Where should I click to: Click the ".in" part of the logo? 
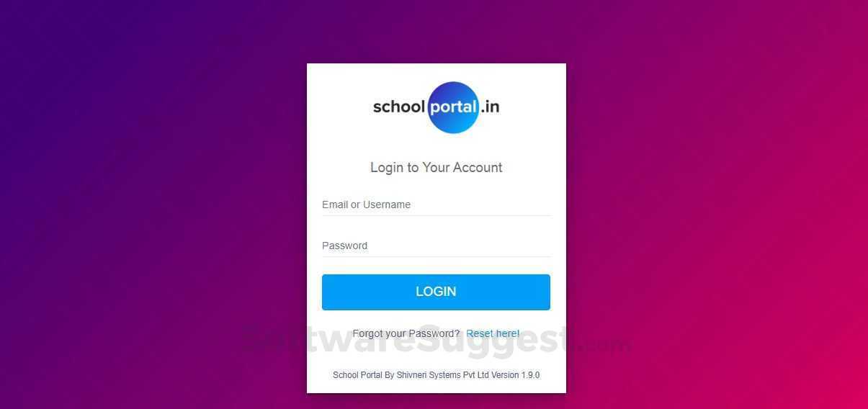(490, 107)
